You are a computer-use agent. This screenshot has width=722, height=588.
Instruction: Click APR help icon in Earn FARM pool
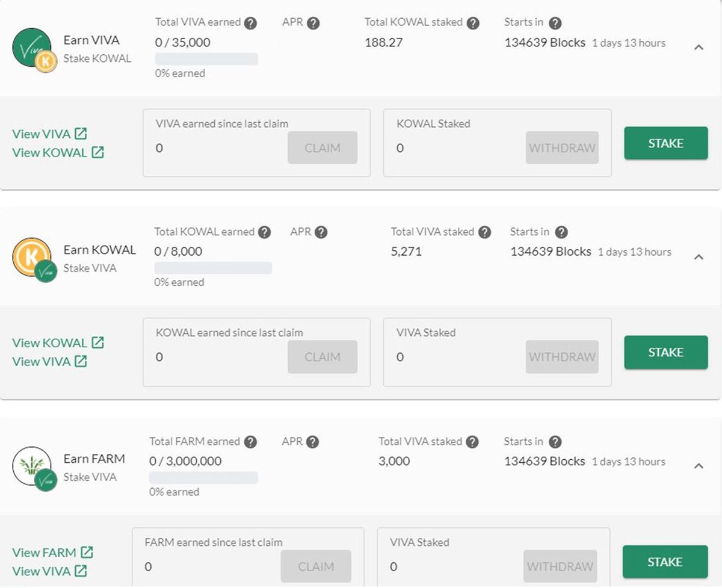(x=312, y=442)
